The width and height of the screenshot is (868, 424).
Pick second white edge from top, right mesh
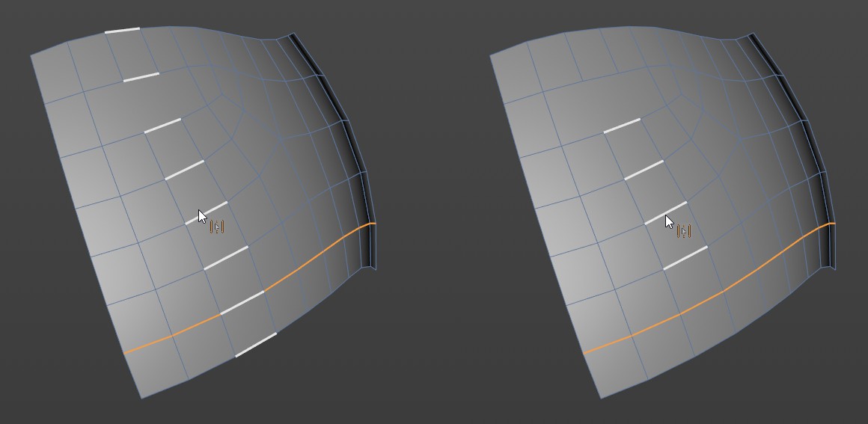[644, 170]
